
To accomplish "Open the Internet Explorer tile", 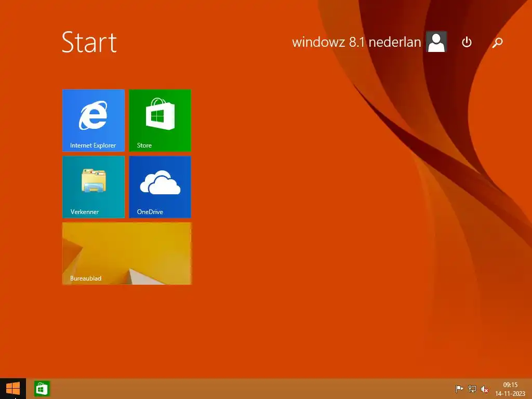I will pyautogui.click(x=94, y=120).
